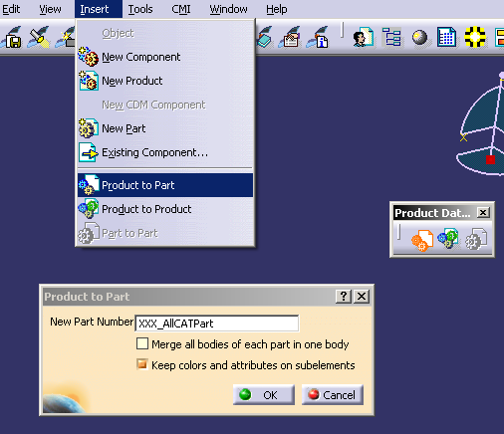Click orange Product to Part panel icon

(x=421, y=239)
